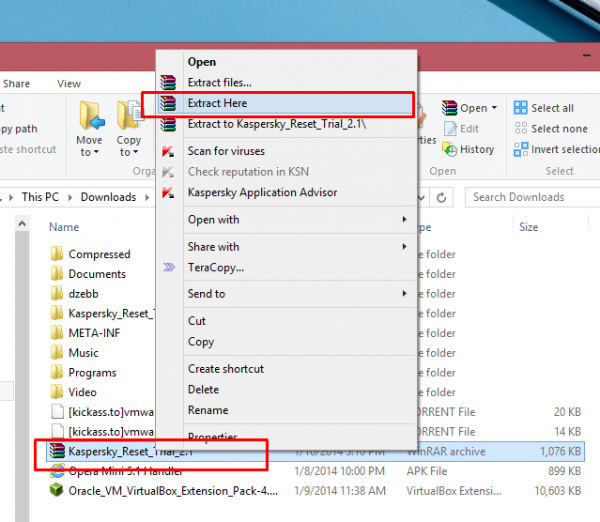Image resolution: width=600 pixels, height=522 pixels.
Task: Click the WinRAR Open icon in ribbon
Action: (x=450, y=108)
